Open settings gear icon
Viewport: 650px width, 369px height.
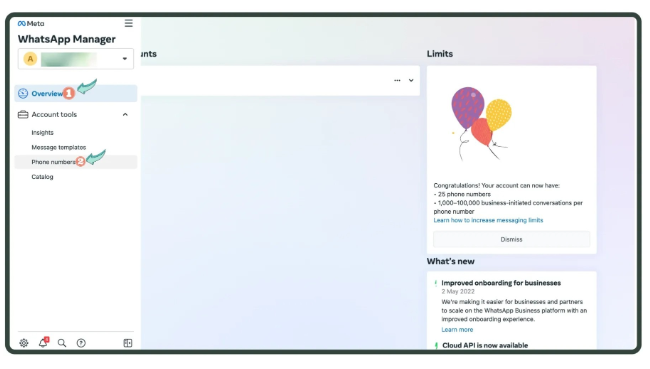tap(24, 343)
